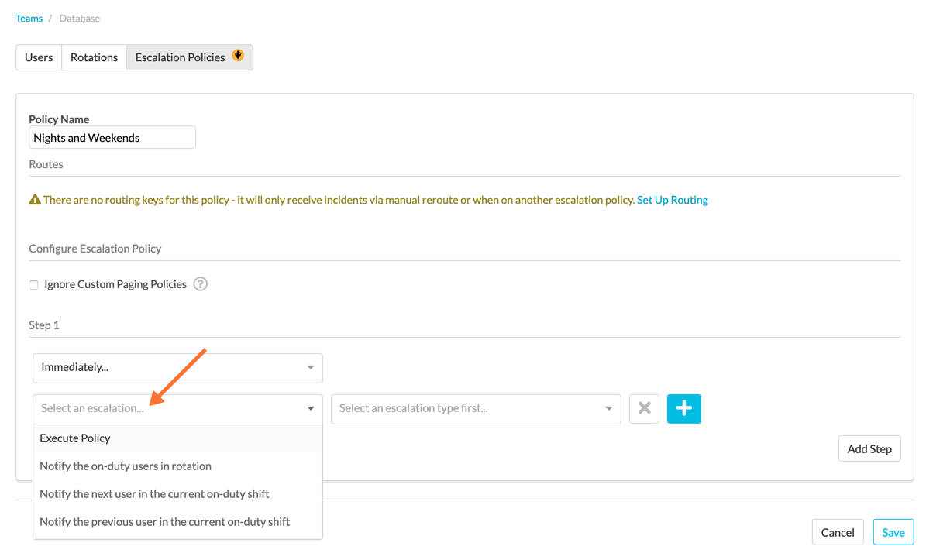
Task: Open the Immediately timing dropdown
Action: pyautogui.click(x=177, y=368)
